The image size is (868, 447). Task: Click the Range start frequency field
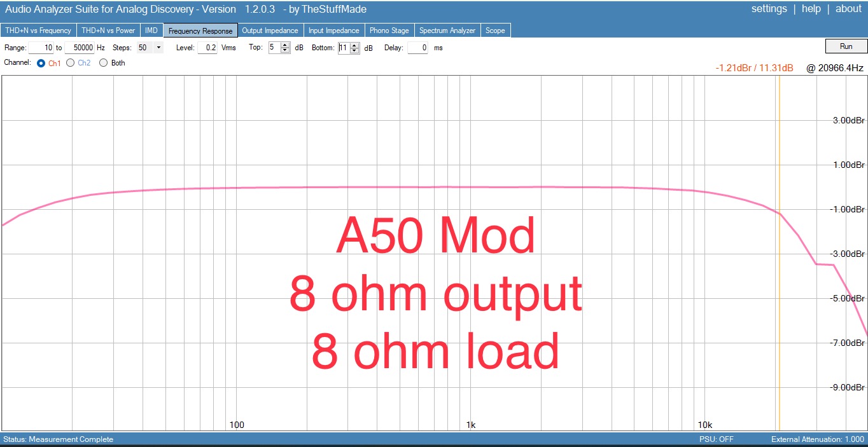(x=41, y=48)
